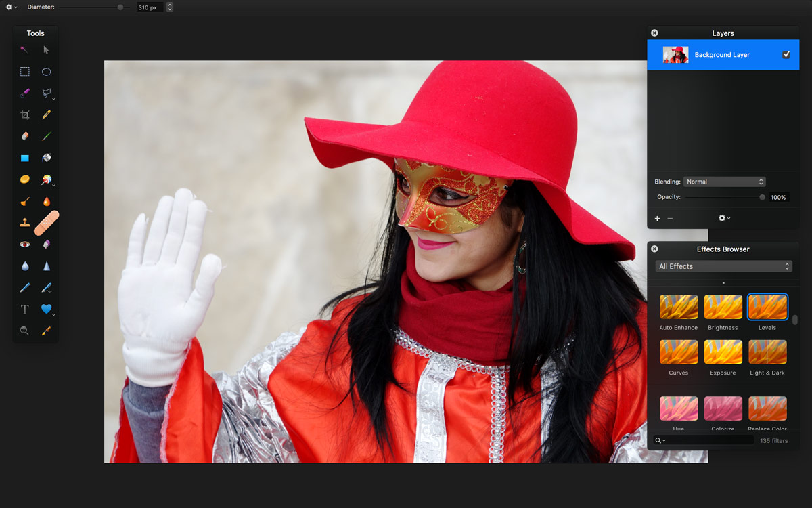Image resolution: width=812 pixels, height=508 pixels.
Task: Click the Opacity slider knob in Layers
Action: (x=763, y=197)
